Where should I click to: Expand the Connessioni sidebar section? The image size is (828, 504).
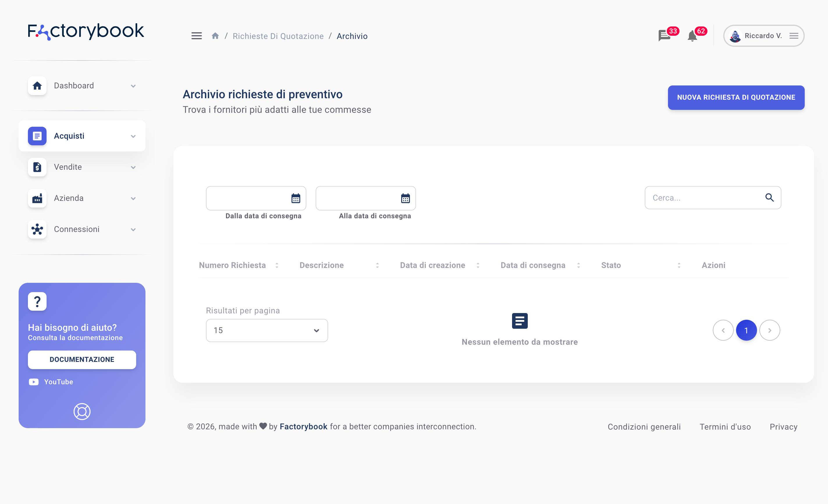point(82,229)
